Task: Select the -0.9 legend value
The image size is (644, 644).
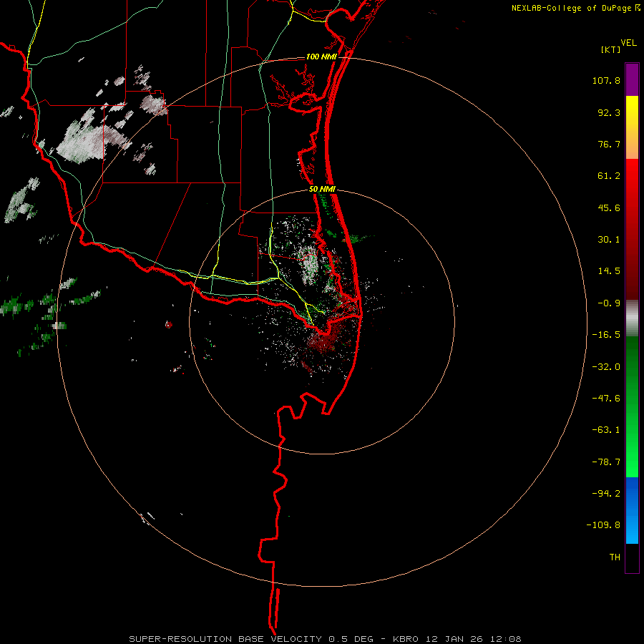Action: point(609,303)
